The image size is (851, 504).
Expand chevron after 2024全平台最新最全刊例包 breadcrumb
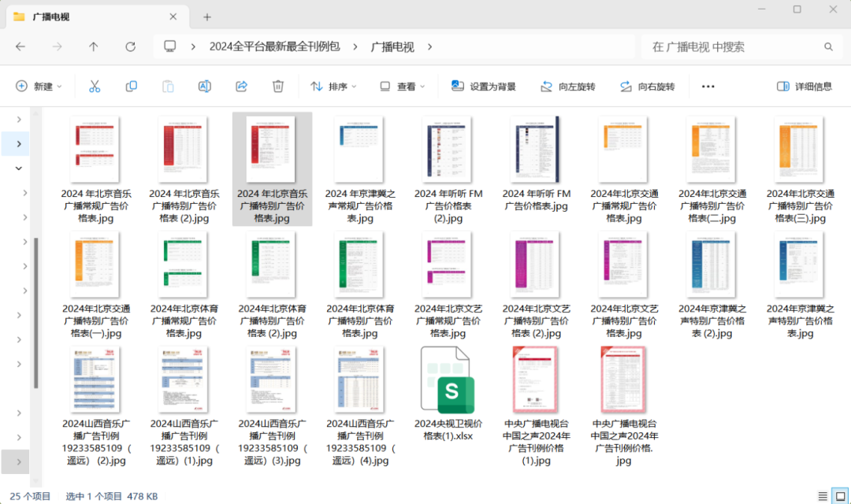(x=355, y=47)
